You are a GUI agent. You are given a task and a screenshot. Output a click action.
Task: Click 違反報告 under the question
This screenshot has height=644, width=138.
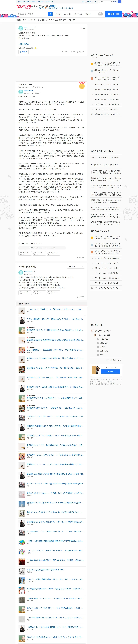click(x=80, y=52)
